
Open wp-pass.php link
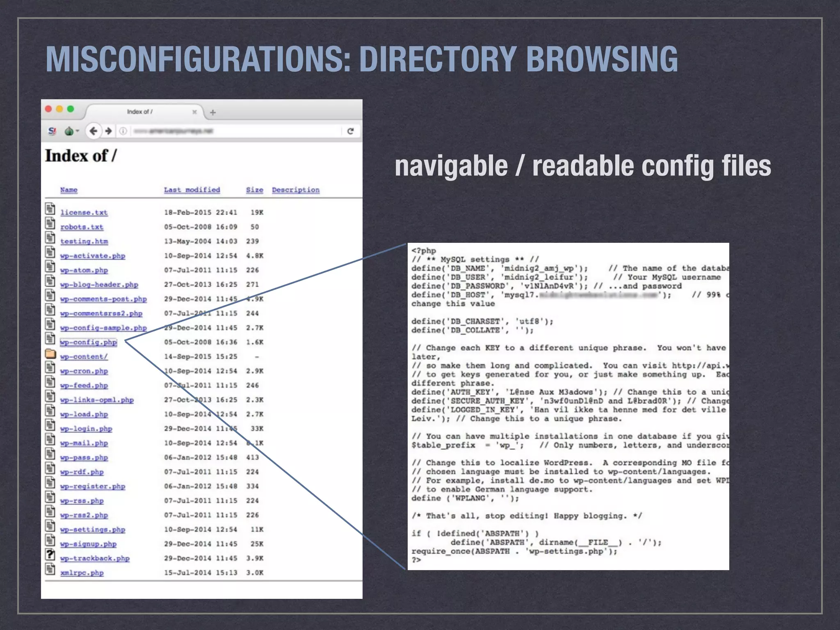[x=84, y=457]
